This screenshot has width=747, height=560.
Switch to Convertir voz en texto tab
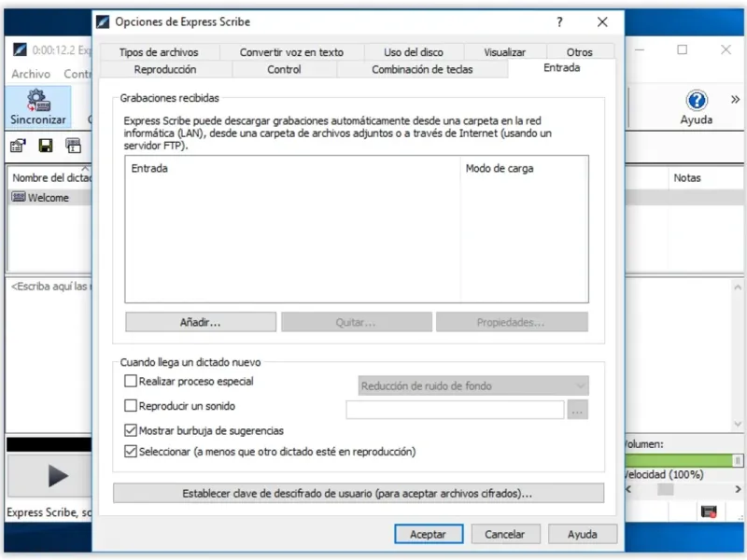point(291,52)
